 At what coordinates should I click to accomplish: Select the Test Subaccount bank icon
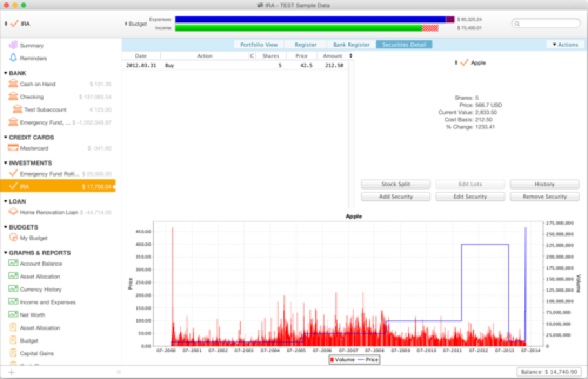pos(18,109)
